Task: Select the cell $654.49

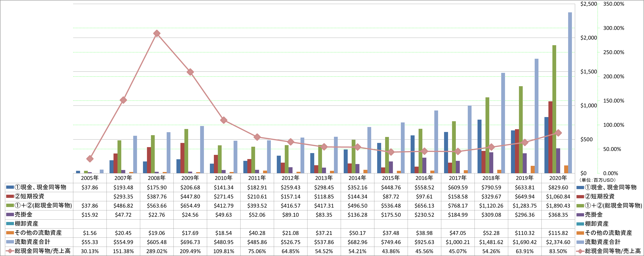Action: pos(190,206)
